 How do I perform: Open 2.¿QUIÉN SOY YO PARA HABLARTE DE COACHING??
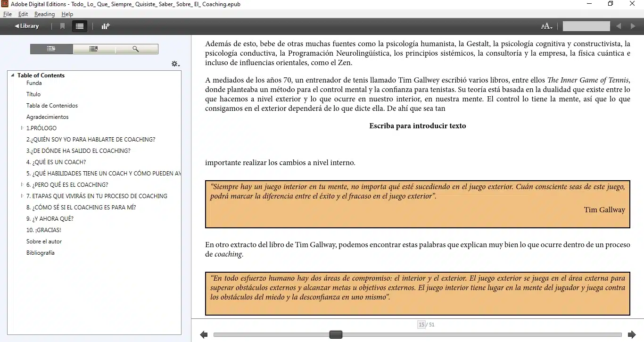pos(91,140)
